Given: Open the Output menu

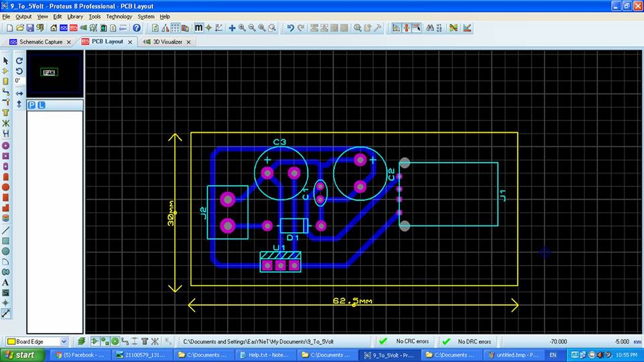Looking at the screenshot, I should tap(24, 17).
